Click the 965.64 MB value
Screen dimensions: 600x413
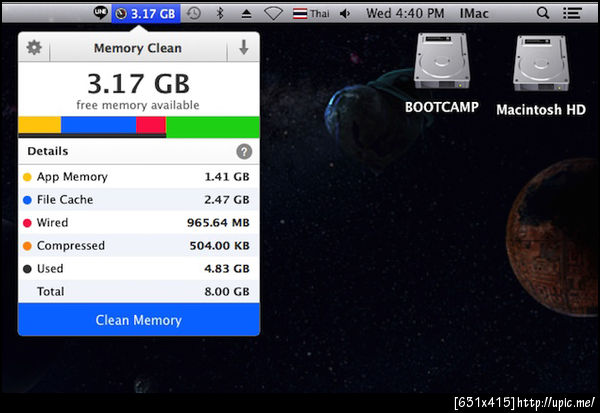pyautogui.click(x=218, y=223)
